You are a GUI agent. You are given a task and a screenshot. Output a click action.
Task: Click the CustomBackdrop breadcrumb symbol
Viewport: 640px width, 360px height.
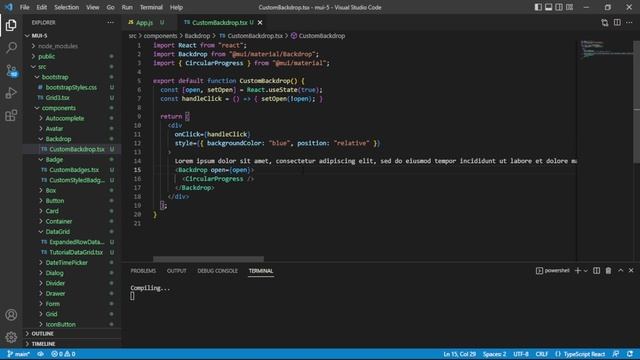318,36
